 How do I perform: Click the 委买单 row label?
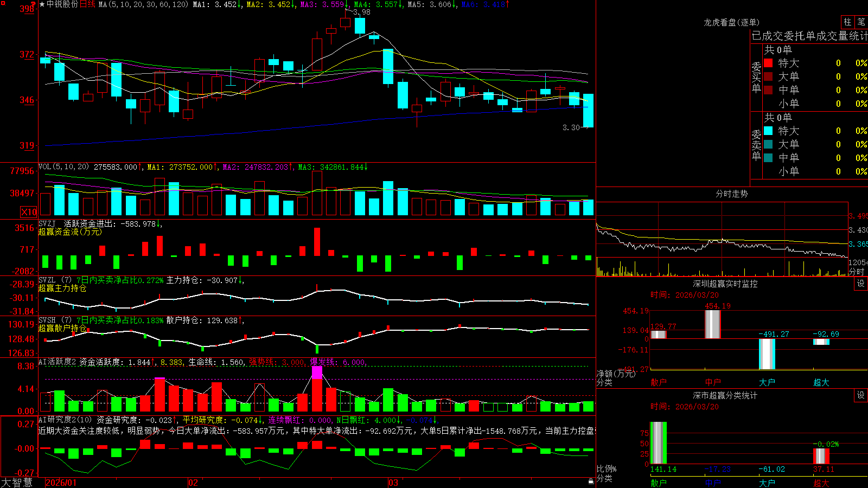point(756,77)
